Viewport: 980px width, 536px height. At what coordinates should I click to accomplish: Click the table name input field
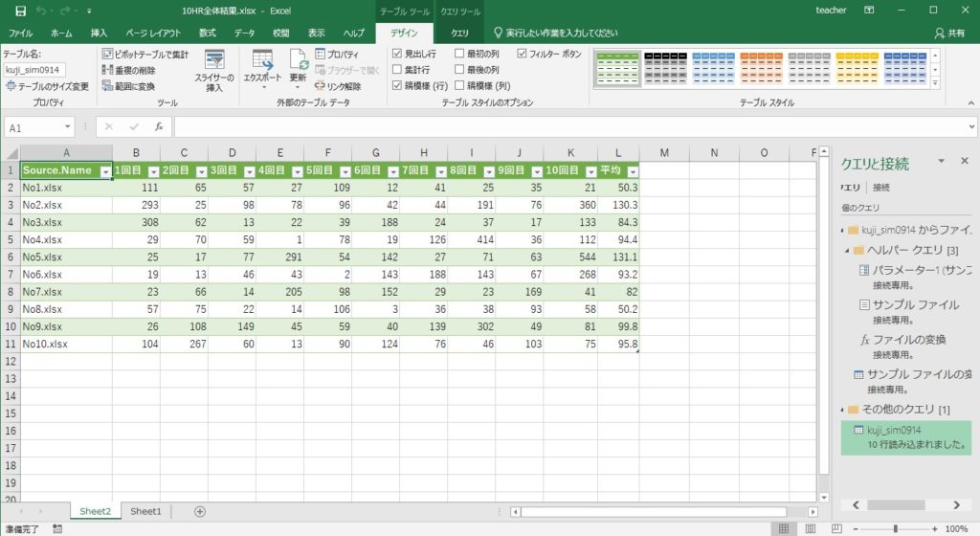(34, 70)
